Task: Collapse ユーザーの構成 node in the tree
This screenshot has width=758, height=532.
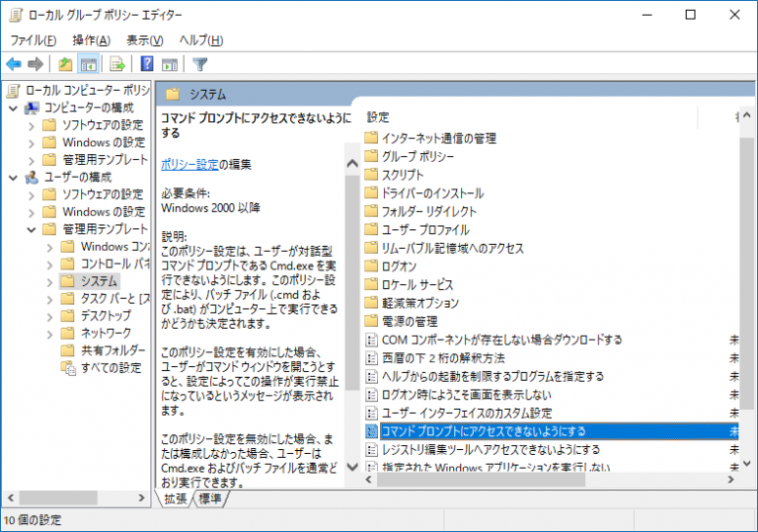Action: 13,177
